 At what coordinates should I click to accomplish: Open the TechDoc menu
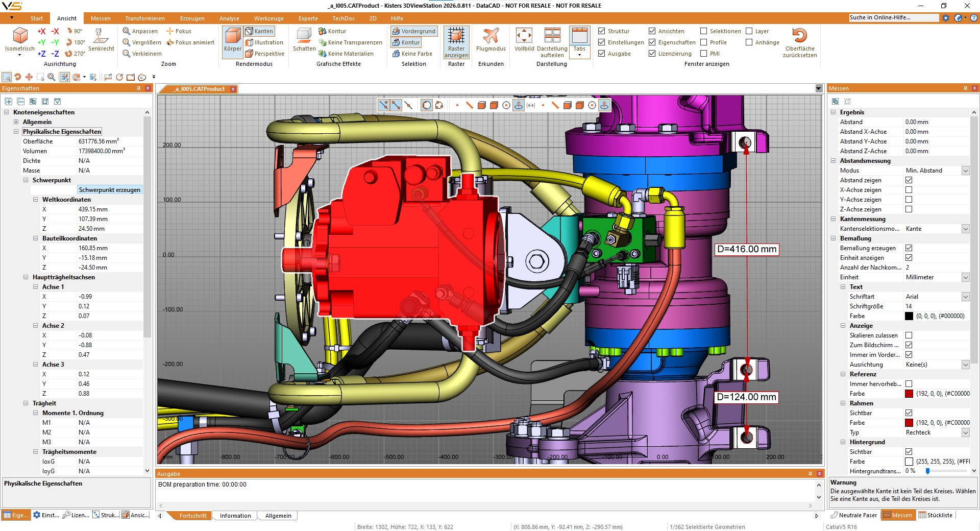(343, 18)
